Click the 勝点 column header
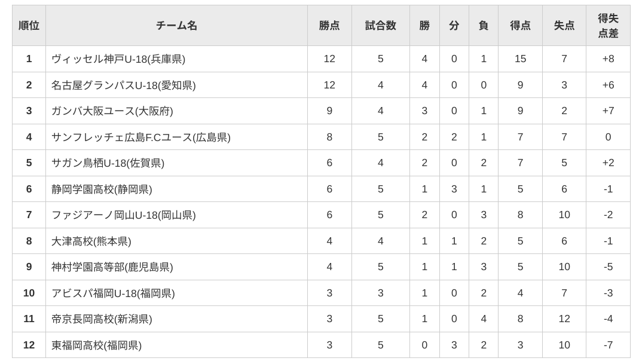639x364 pixels. tap(329, 26)
